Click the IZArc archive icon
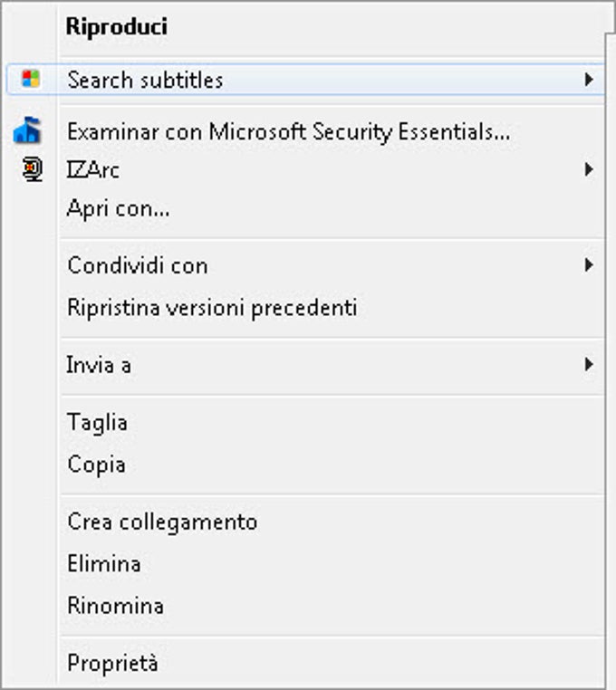The height and width of the screenshot is (690, 616). coord(32,169)
